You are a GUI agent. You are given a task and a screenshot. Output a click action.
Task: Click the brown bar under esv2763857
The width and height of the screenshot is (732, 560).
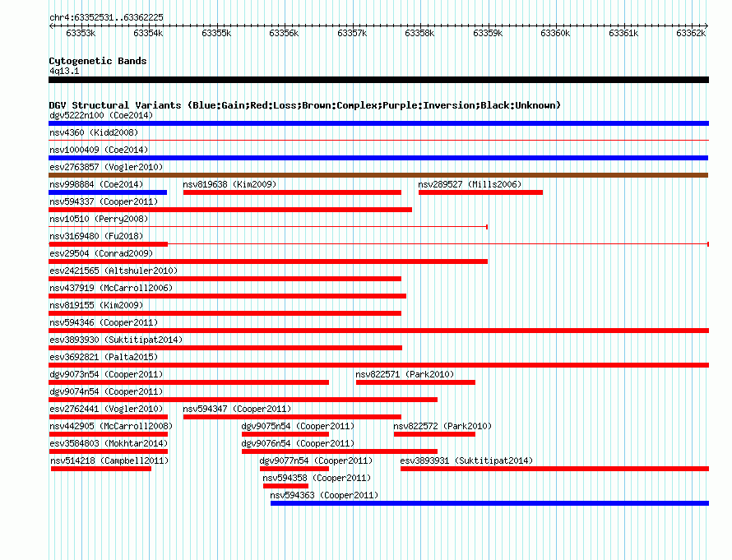(x=378, y=175)
